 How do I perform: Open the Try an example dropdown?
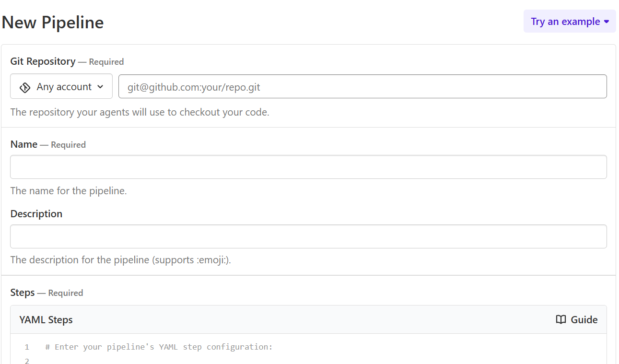click(x=570, y=21)
